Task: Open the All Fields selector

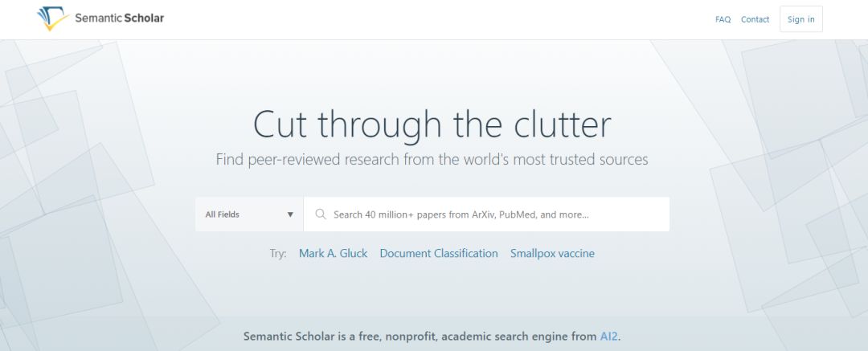Action: point(249,214)
